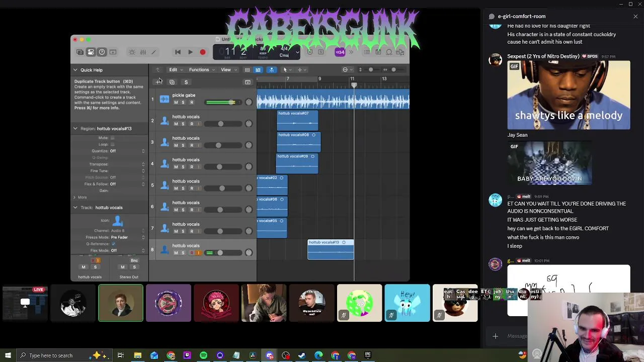Collapse the Quick Help section
644x362 pixels.
tap(75, 70)
